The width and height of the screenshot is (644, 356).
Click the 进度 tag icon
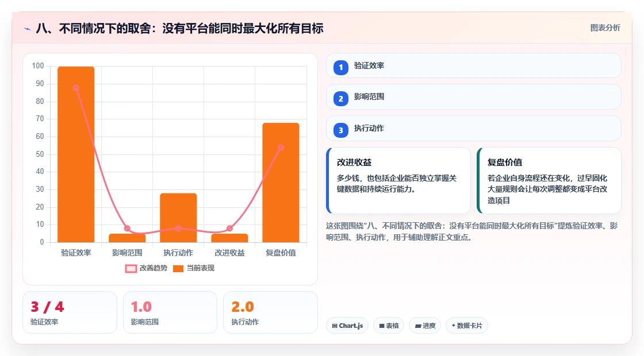[418, 326]
